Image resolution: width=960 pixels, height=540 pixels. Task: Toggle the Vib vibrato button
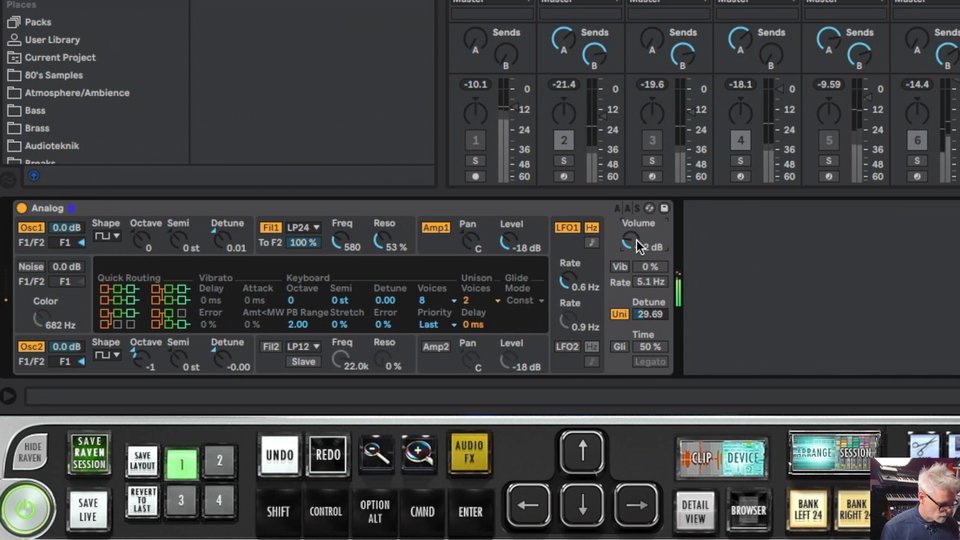(620, 267)
